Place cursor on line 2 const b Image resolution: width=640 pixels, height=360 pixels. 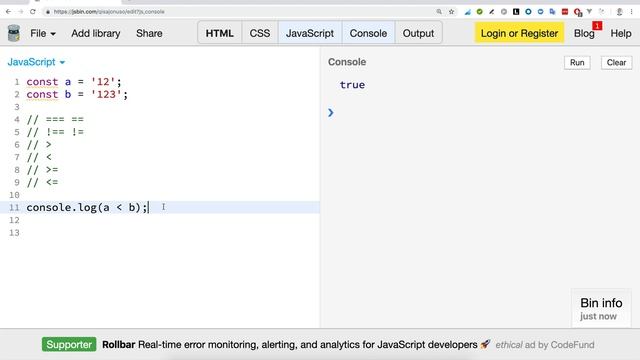(77, 94)
